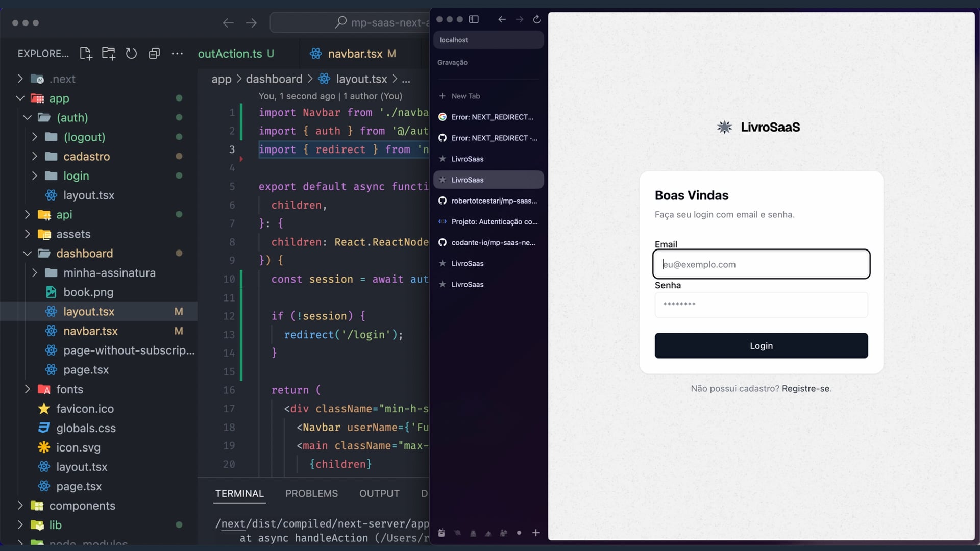
Task: Collapse all folders in Explorer
Action: (x=154, y=54)
